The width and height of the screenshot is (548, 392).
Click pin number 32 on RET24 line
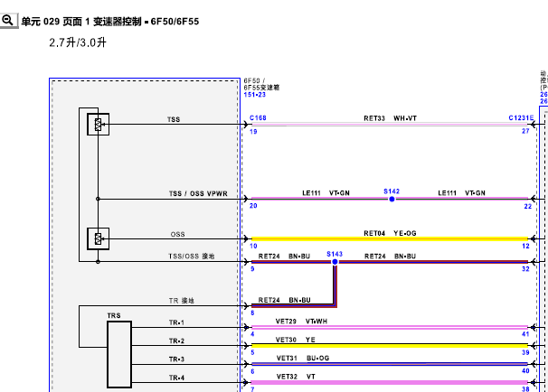tap(525, 269)
